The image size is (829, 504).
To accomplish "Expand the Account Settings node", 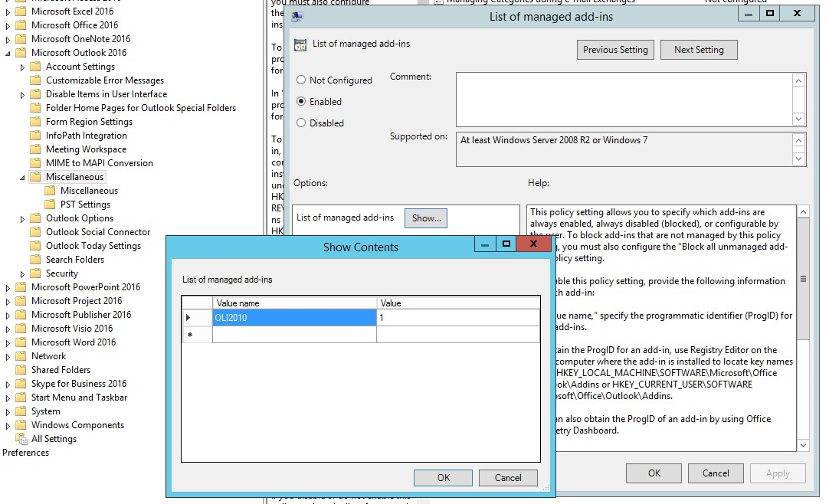I will coord(22,67).
